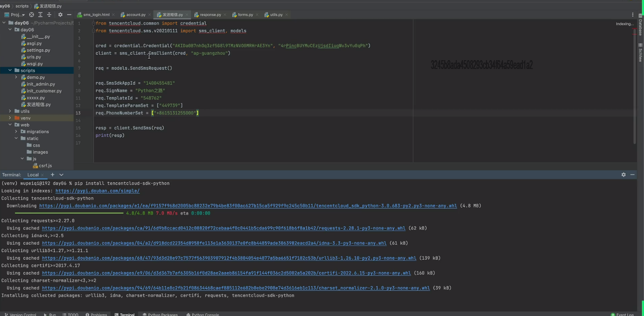Hide the Project panel with the minus icon
The width and height of the screenshot is (644, 316).
69,15
